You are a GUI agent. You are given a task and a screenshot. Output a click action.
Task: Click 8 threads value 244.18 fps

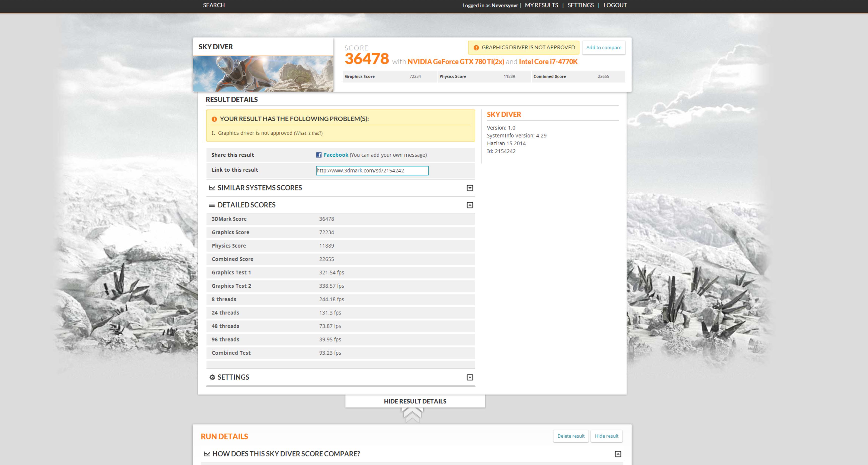pos(332,299)
